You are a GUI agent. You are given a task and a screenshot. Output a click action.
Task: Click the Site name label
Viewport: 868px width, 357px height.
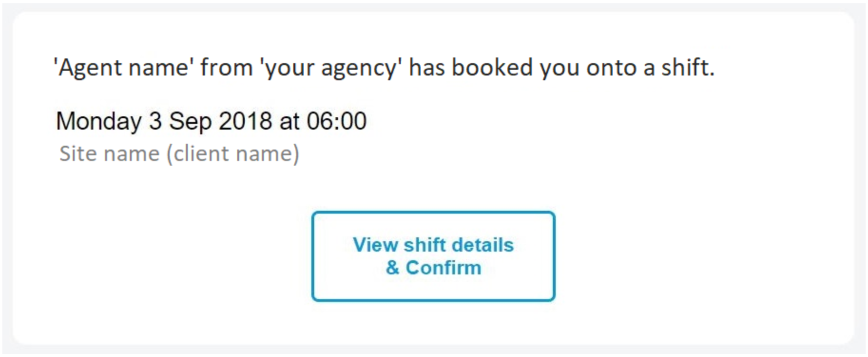click(x=109, y=154)
